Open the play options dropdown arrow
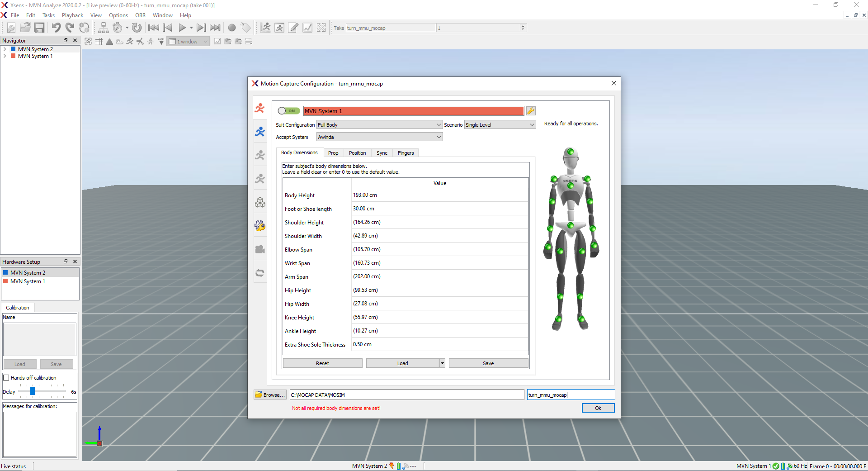 (191, 28)
